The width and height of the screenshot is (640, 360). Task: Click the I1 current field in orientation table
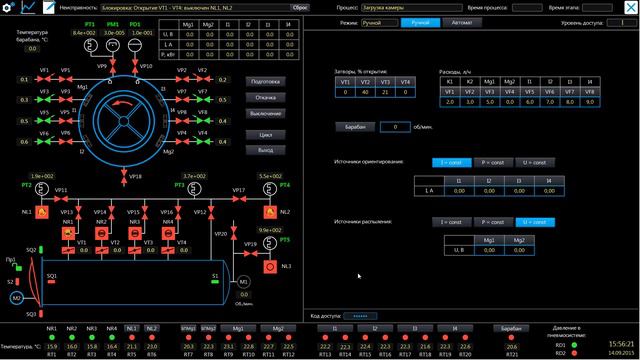459,191
